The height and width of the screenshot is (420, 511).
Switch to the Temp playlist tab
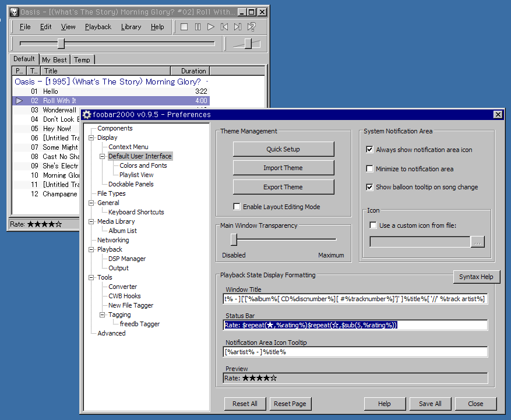coord(82,60)
